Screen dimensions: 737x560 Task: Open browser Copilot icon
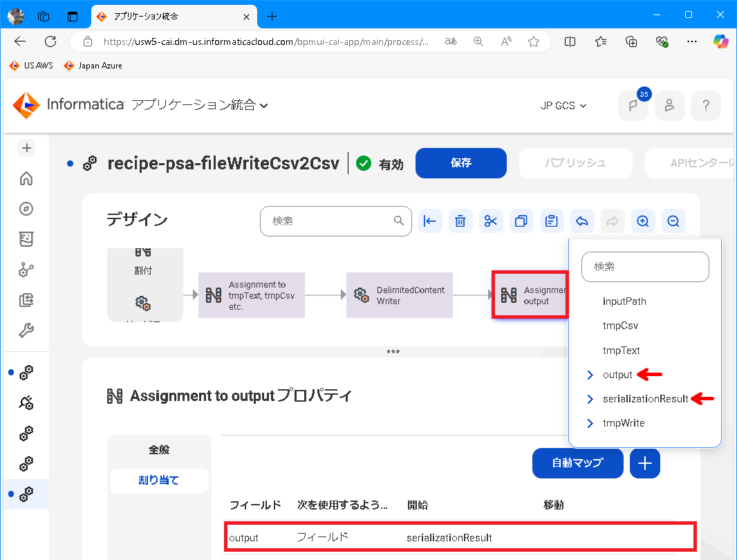[x=720, y=41]
